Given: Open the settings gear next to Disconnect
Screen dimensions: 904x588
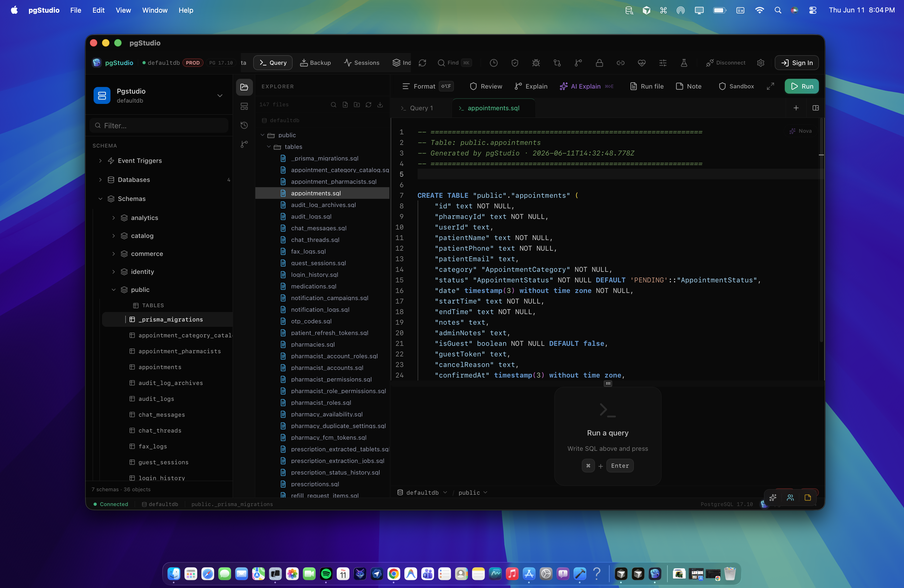Looking at the screenshot, I should point(760,63).
